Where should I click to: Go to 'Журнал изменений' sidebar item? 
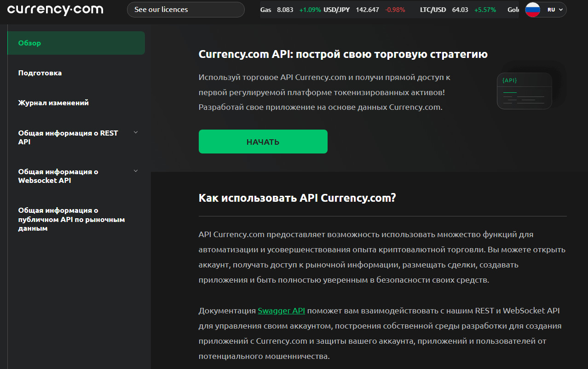(53, 103)
